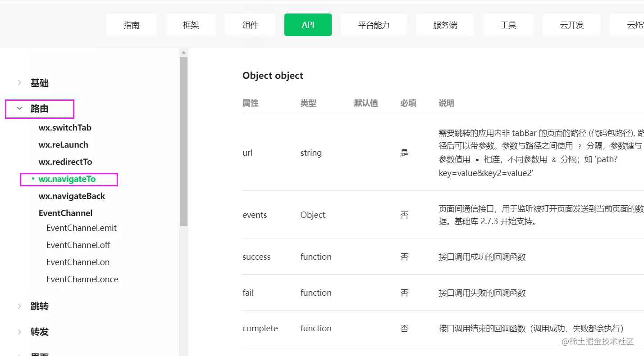Click the 否 cell in events row

(x=405, y=215)
